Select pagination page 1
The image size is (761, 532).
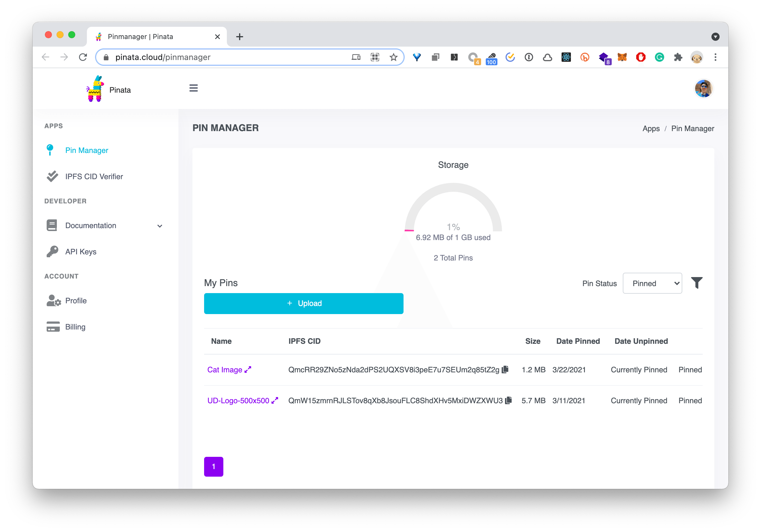(x=213, y=466)
